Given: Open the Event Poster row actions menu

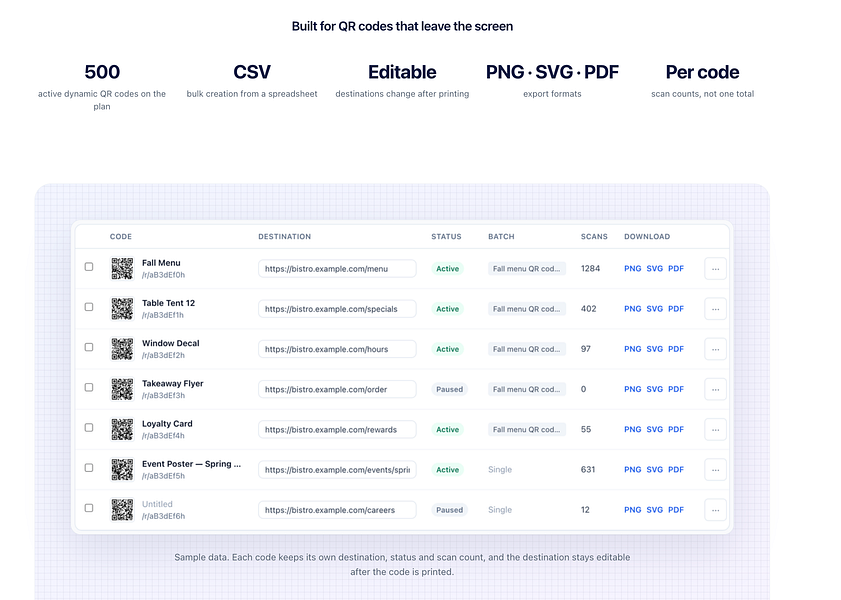Looking at the screenshot, I should tap(715, 470).
